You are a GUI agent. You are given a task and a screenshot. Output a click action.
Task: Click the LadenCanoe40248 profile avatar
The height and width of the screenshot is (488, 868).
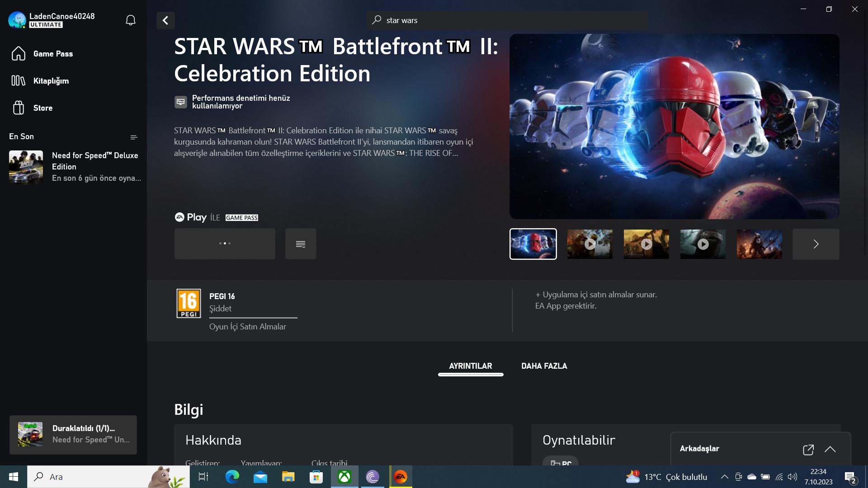[16, 20]
